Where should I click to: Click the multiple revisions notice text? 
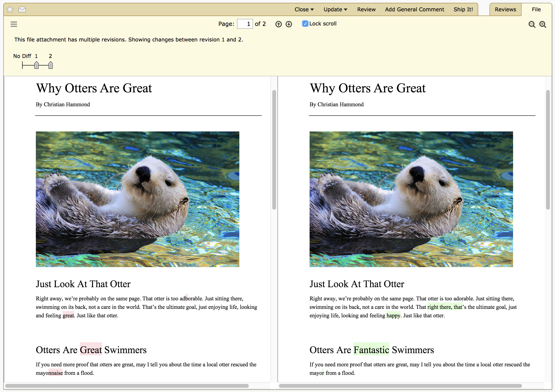point(129,40)
